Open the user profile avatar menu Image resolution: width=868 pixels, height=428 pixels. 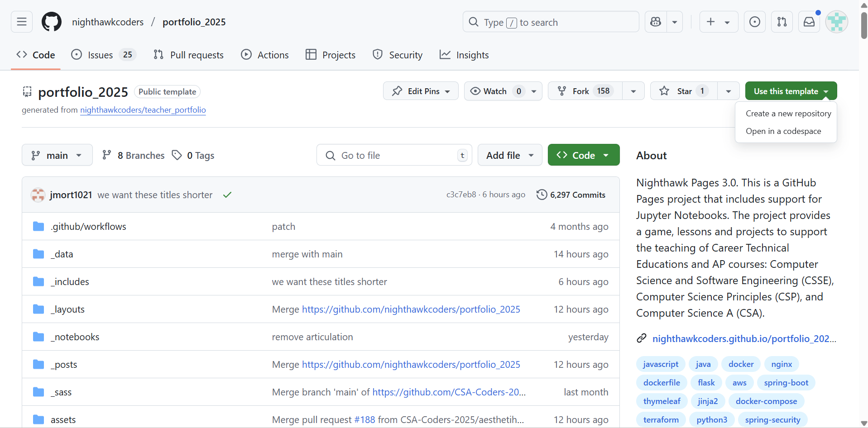point(836,22)
